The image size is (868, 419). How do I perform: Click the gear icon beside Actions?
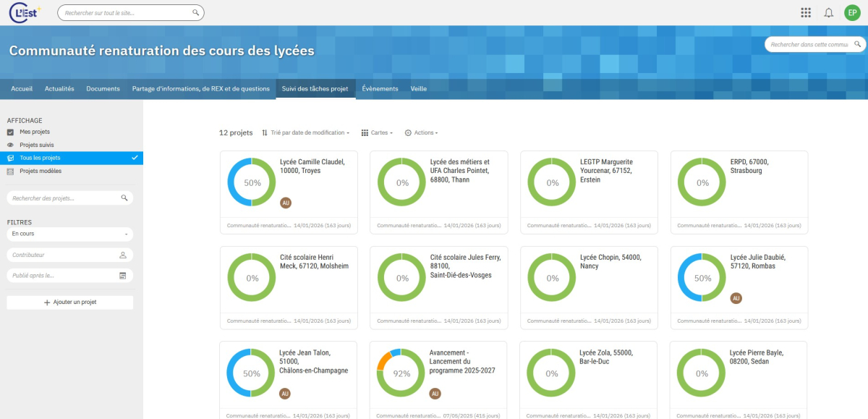(408, 133)
